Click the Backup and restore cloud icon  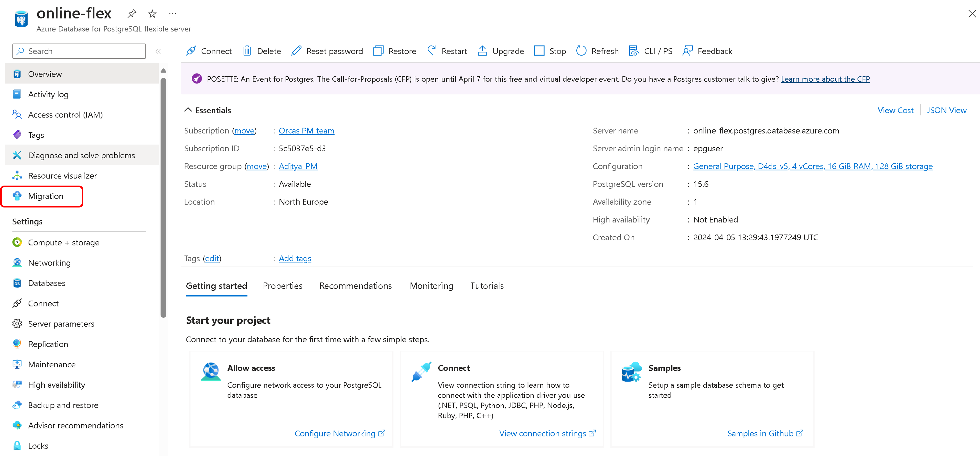click(17, 405)
